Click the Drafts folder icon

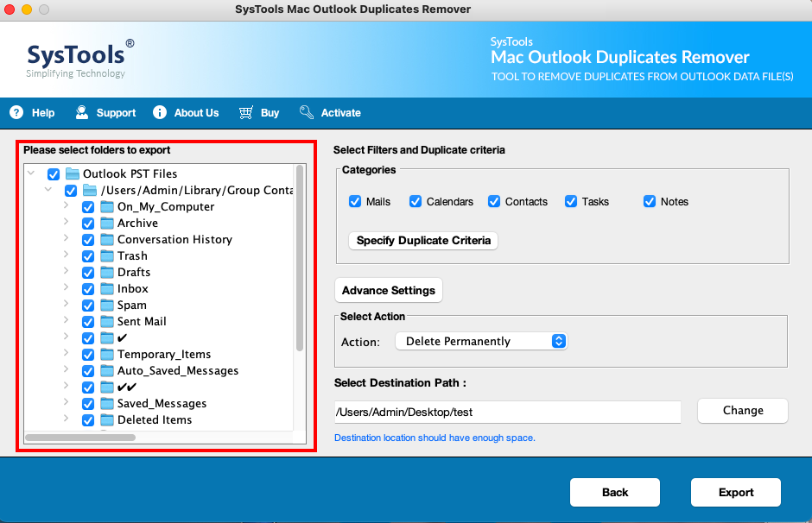tap(107, 272)
